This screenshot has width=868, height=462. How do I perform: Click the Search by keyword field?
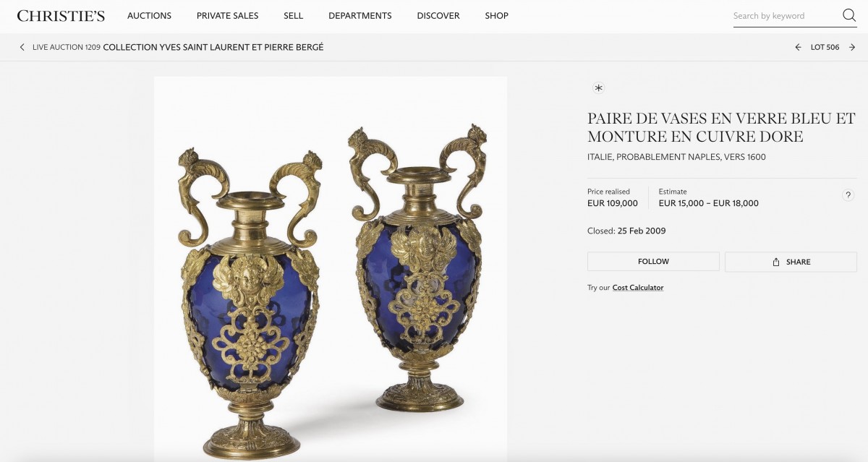point(785,16)
